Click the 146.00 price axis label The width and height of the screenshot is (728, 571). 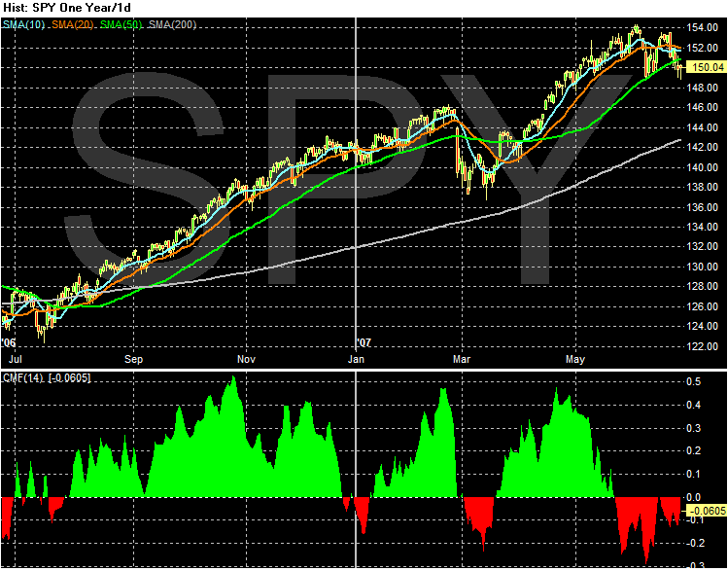[705, 108]
